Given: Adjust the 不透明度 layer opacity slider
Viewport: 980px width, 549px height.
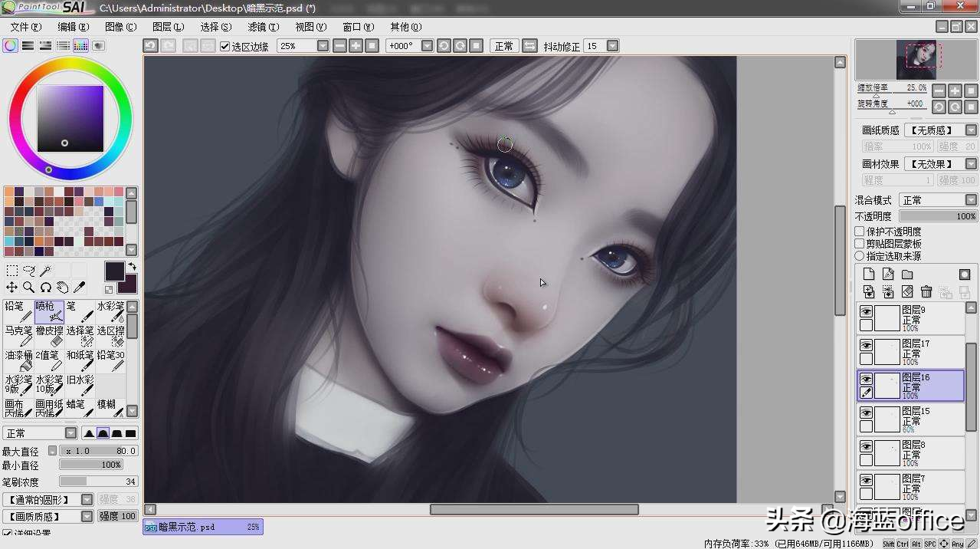Looking at the screenshot, I should 938,216.
